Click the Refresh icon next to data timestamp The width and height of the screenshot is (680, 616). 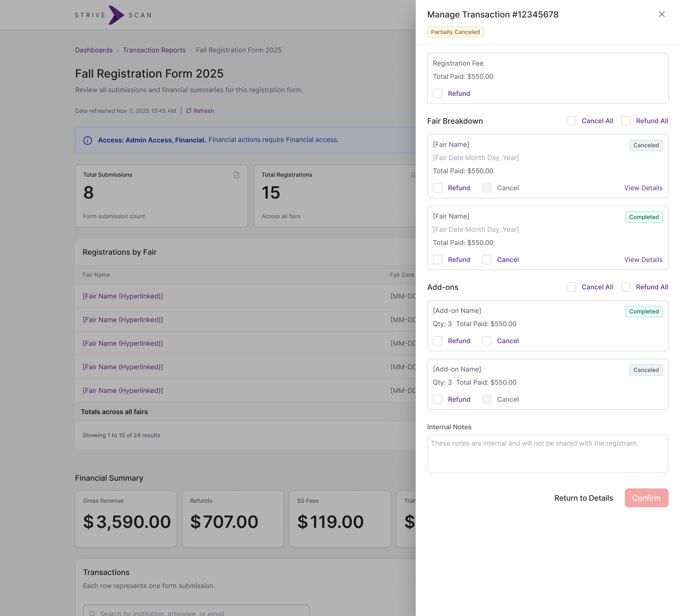(x=189, y=111)
